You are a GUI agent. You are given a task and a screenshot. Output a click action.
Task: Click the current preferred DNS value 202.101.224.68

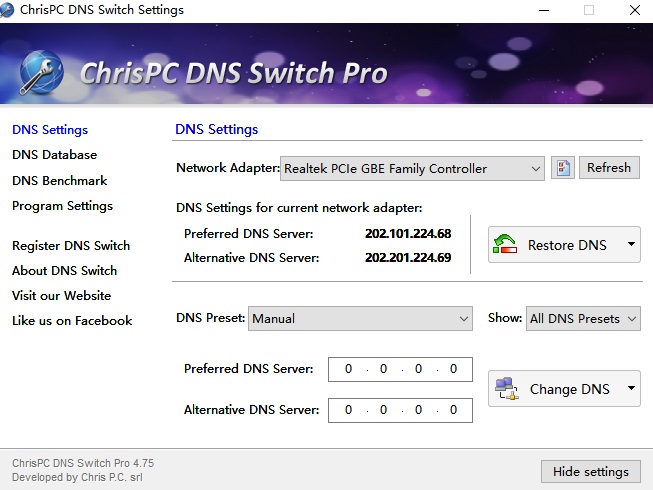[408, 234]
